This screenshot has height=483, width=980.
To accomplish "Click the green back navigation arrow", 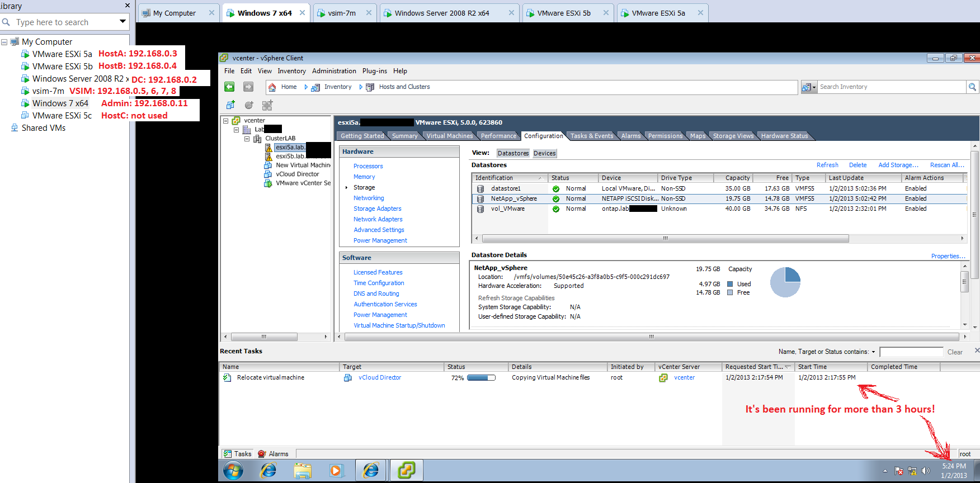I will click(x=229, y=87).
